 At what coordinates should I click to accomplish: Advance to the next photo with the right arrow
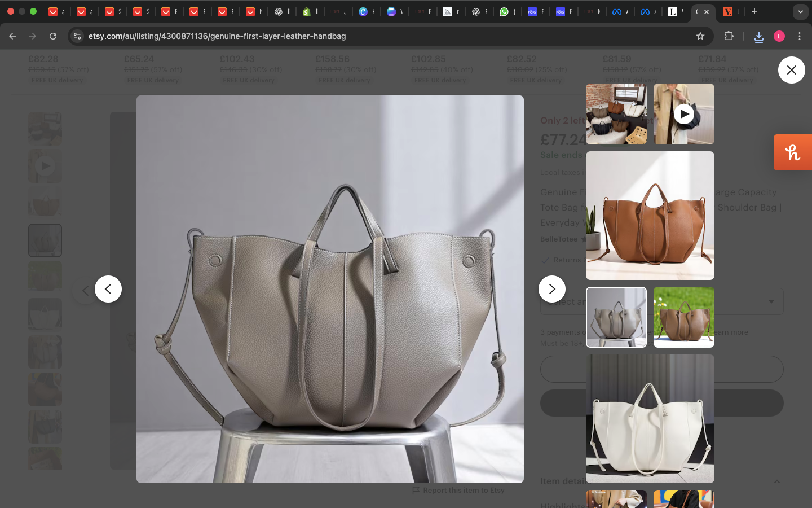click(552, 289)
